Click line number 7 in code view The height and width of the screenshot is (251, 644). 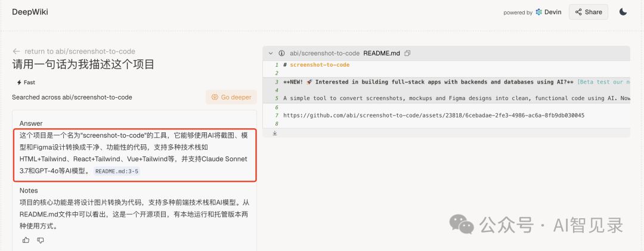[x=278, y=116]
